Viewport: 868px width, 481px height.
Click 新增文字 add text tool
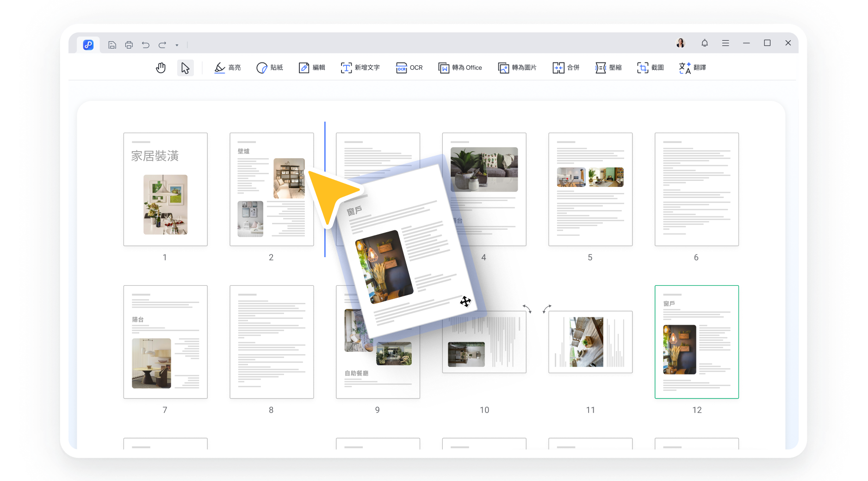coord(360,68)
